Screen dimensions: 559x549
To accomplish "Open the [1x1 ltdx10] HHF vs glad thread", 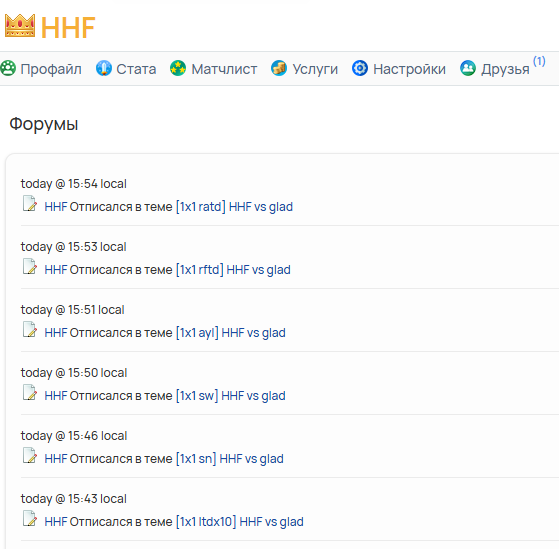I will tap(240, 522).
